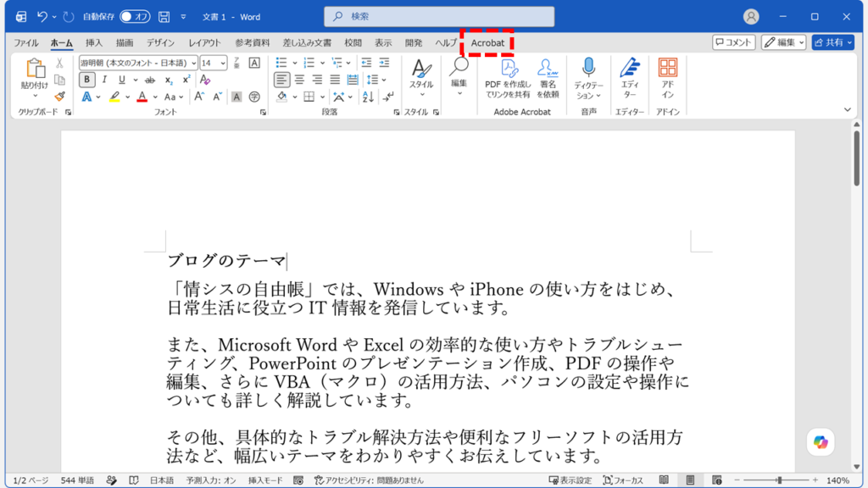Click the Paste clipboard icon
Viewport: 868px width, 488px height.
pos(35,69)
